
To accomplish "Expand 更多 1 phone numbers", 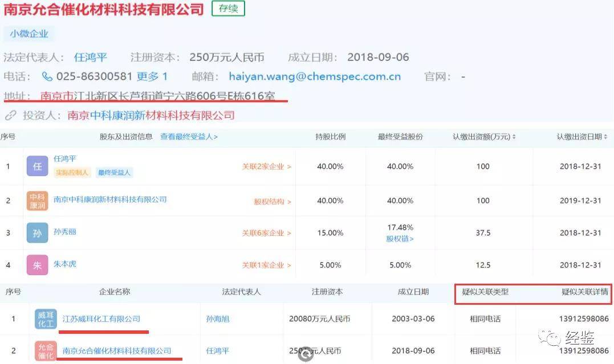I will click(152, 76).
